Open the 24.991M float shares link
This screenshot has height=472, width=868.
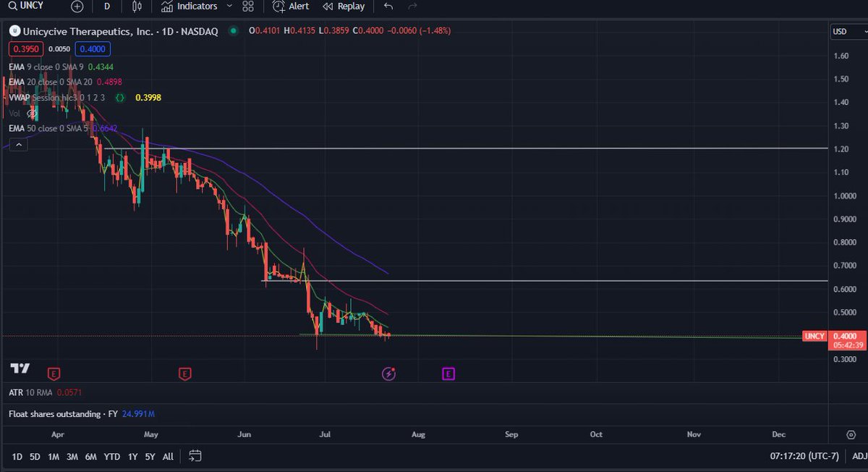coord(137,414)
